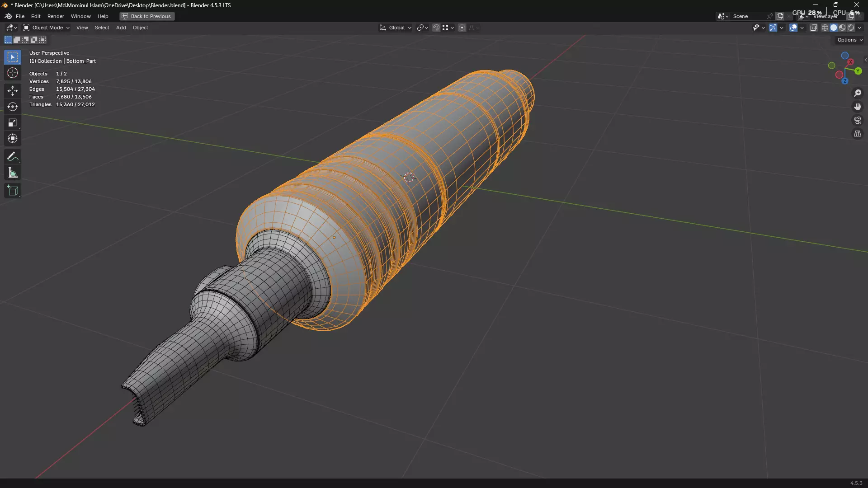Expand overlays options dropdown arrow
Image resolution: width=868 pixels, height=488 pixels.
click(802, 28)
